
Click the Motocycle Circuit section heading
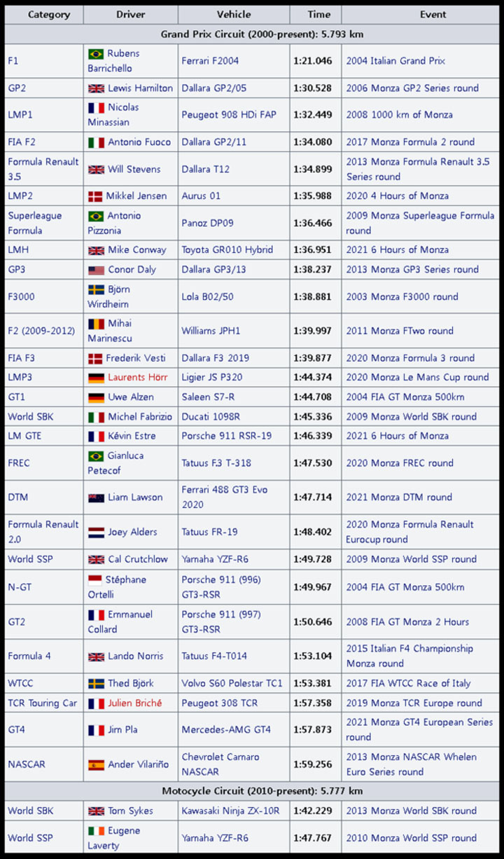252,792
